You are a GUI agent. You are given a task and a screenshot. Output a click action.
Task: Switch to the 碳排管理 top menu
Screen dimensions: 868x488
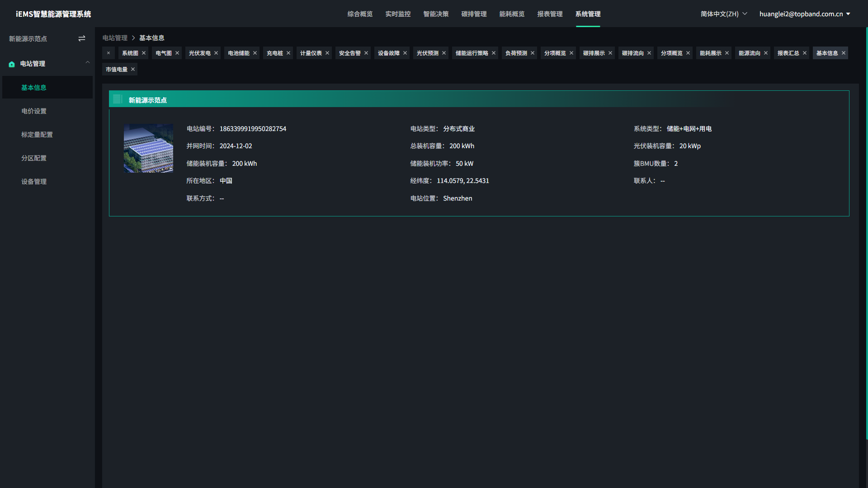coord(474,14)
